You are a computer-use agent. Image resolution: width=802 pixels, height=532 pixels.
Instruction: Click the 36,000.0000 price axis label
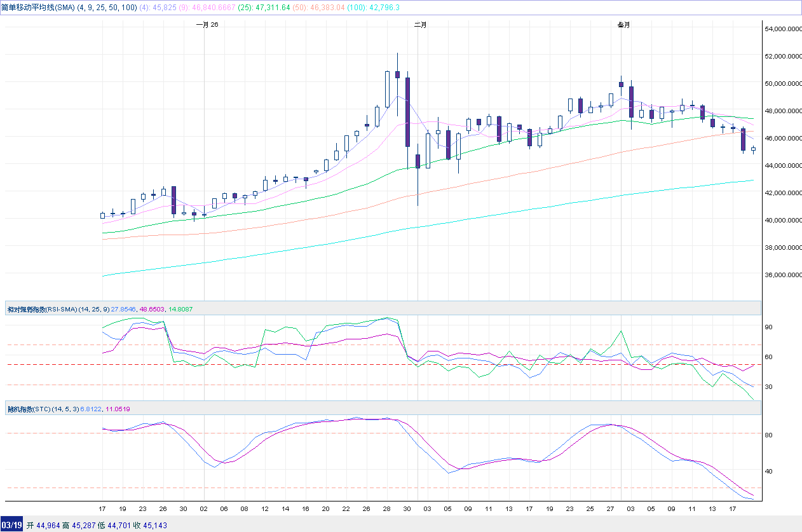pyautogui.click(x=781, y=275)
